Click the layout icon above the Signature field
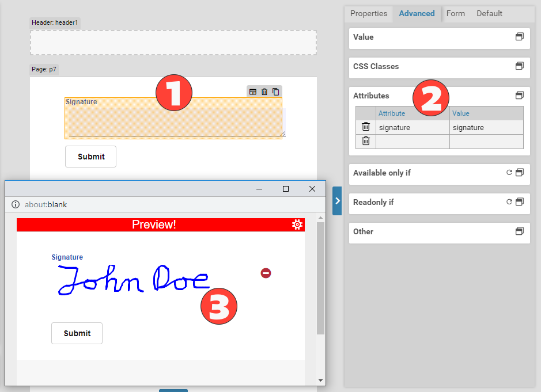 tap(252, 92)
